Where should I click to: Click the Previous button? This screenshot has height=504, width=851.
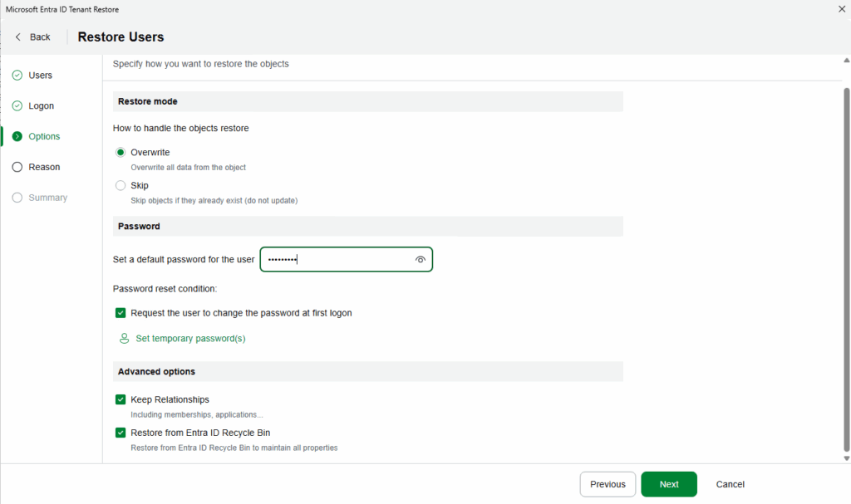tap(608, 484)
